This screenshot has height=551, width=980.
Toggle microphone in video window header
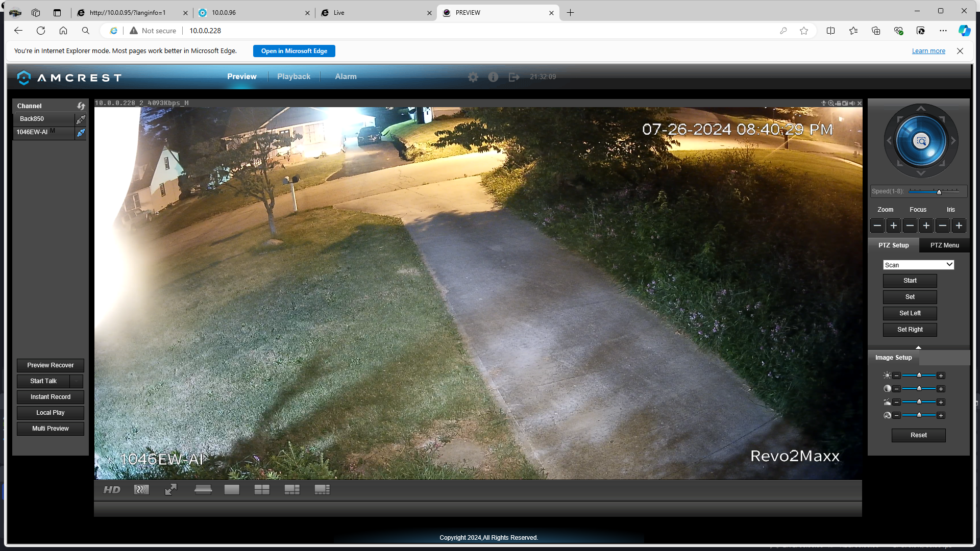(824, 103)
